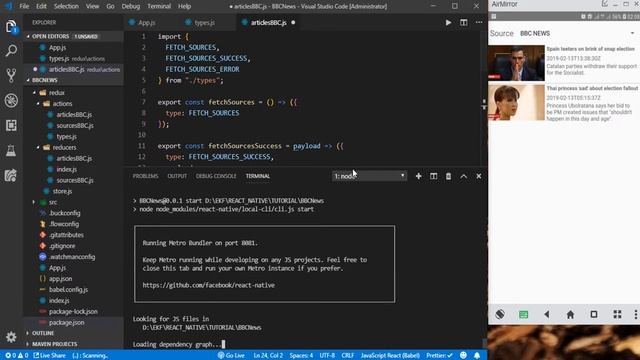Screen dimensions: 640x360
Task: Open Spain election article thumbnail in AirMirror
Action: tap(516, 63)
